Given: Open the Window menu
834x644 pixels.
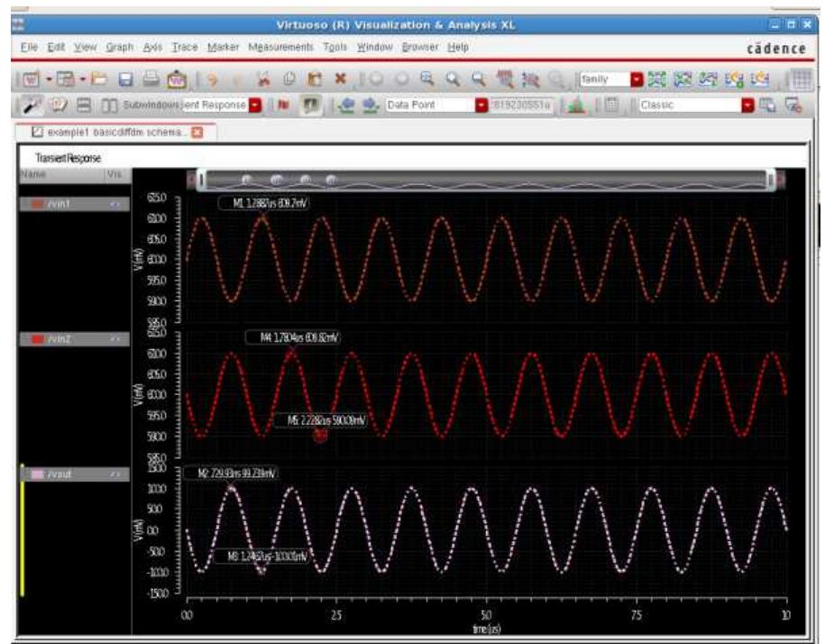Looking at the screenshot, I should point(374,47).
